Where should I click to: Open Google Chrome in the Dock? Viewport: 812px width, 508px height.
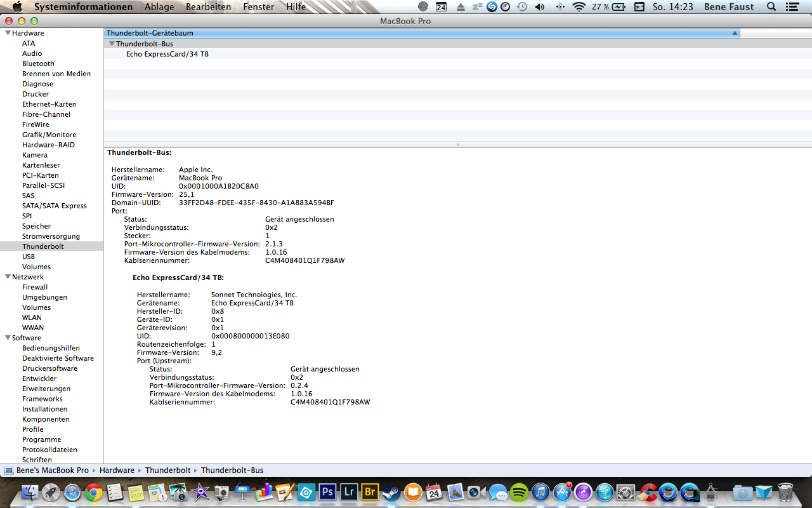click(x=94, y=492)
